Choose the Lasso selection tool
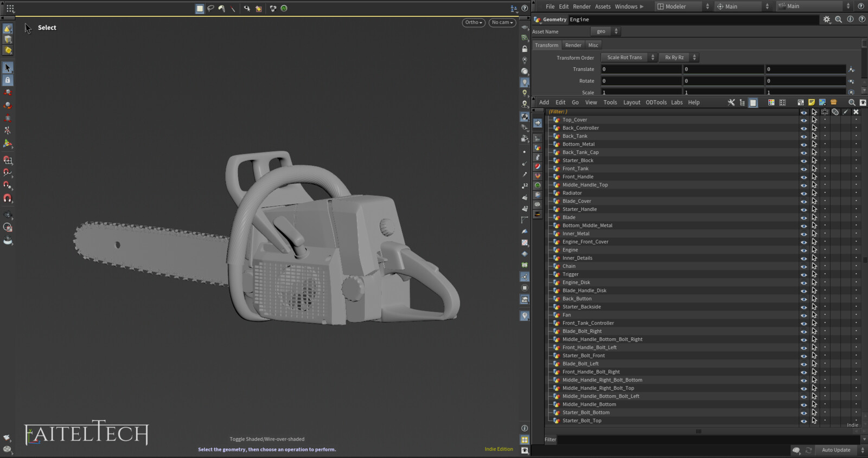The height and width of the screenshot is (458, 868). 210,8
